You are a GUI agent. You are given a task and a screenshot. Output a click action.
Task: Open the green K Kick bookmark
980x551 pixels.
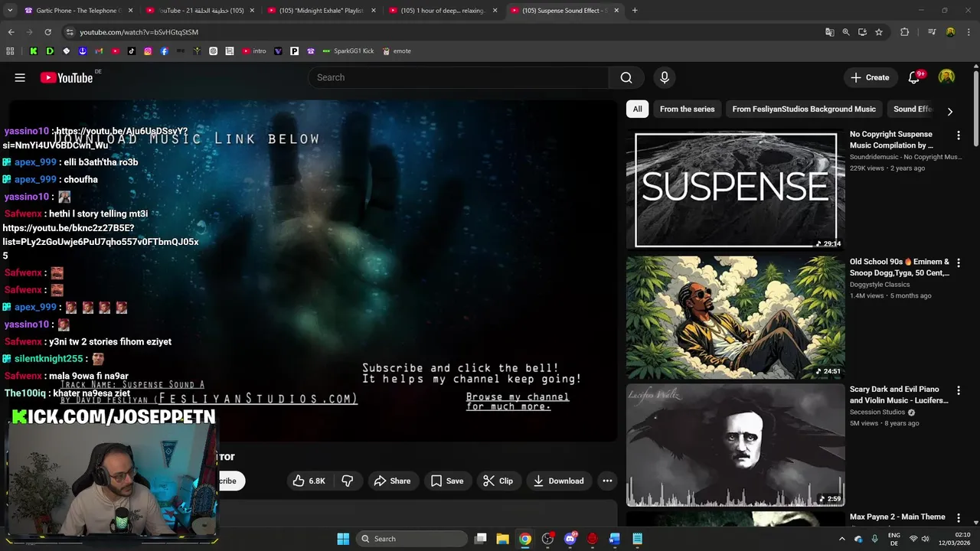pyautogui.click(x=34, y=51)
